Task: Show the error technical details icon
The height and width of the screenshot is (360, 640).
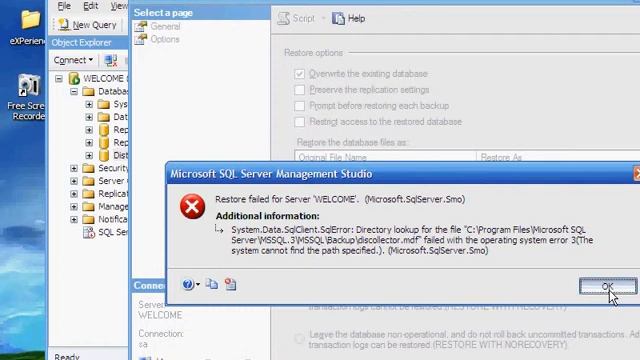Action: click(x=230, y=284)
